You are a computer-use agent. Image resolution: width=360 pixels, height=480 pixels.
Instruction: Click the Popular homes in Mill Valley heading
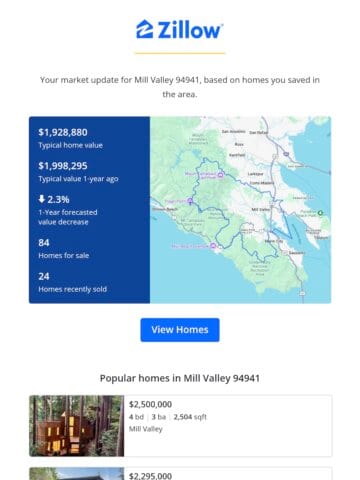coord(180,378)
